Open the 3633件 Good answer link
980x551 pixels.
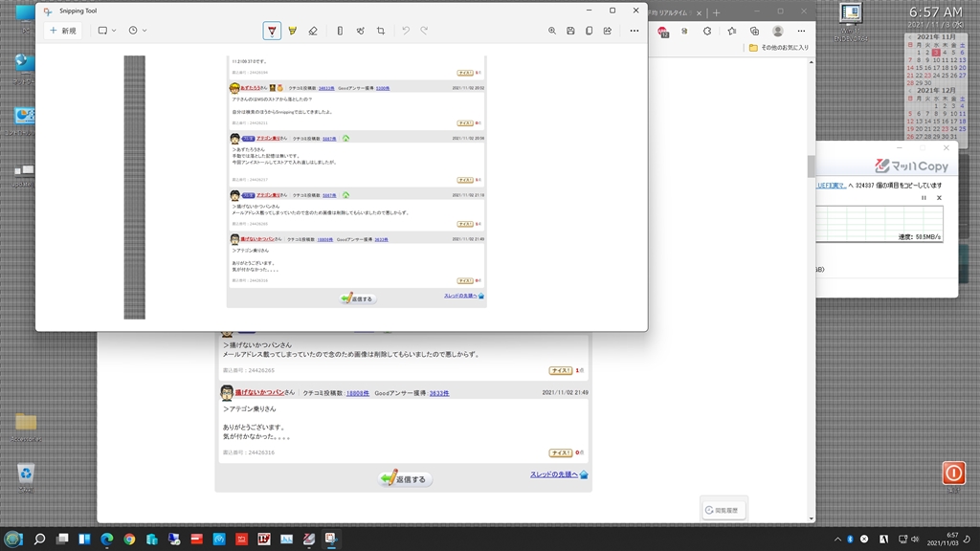pyautogui.click(x=438, y=393)
